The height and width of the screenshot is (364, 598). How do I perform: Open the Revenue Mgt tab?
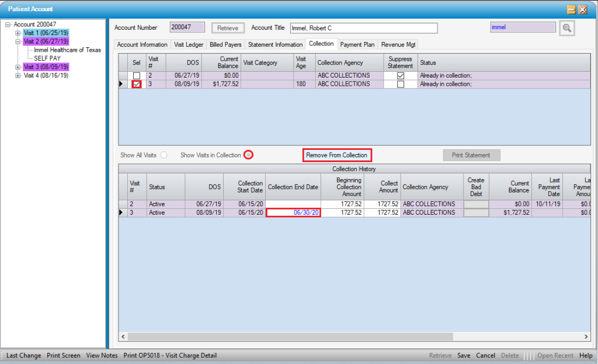click(398, 45)
